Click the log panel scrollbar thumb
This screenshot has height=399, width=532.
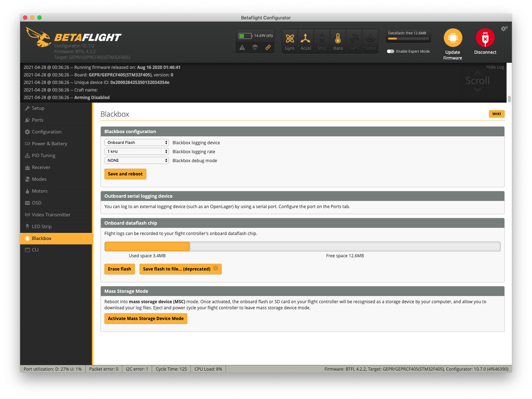click(x=509, y=99)
